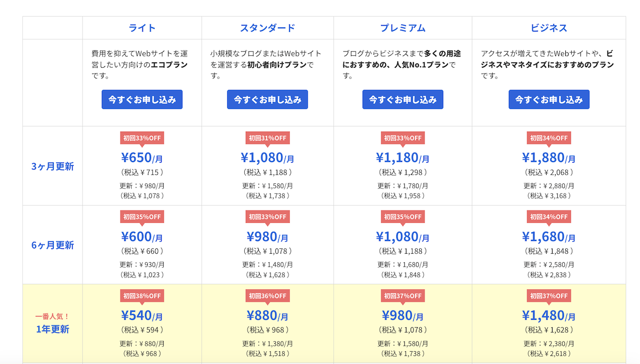Select the プレミアム column header
The image size is (640, 364).
[x=403, y=28]
